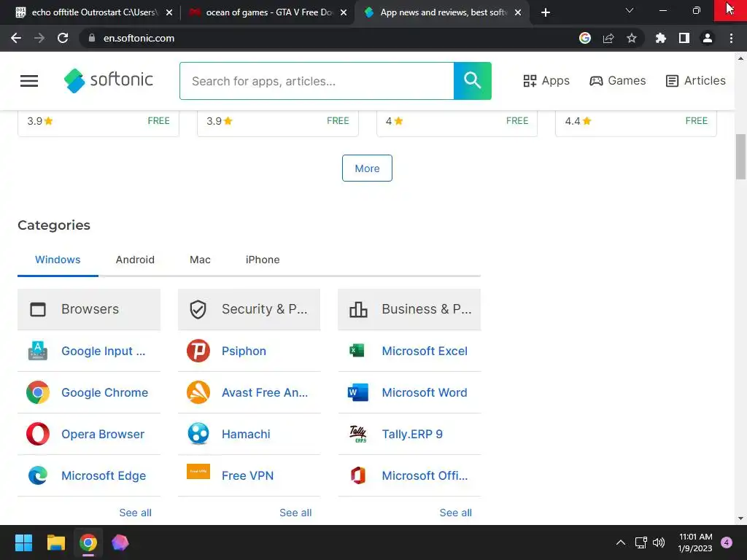Click the share page icon in address bar

[x=608, y=38]
